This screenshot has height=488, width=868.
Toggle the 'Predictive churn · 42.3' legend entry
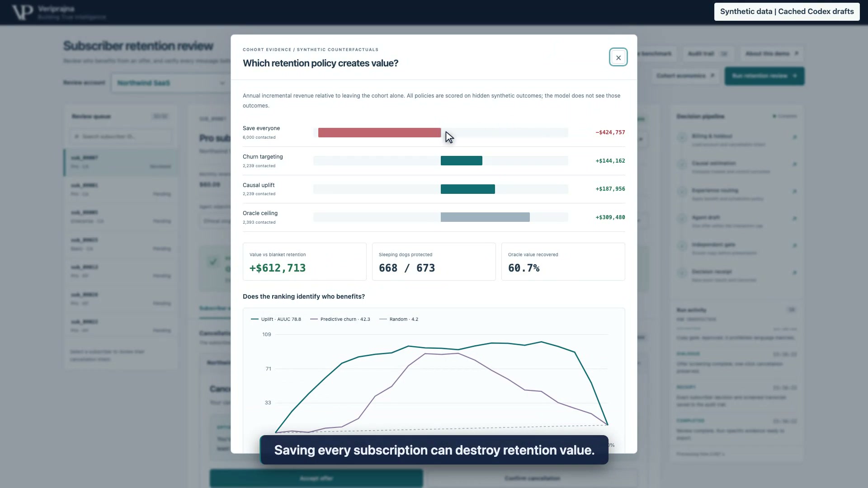(x=340, y=319)
